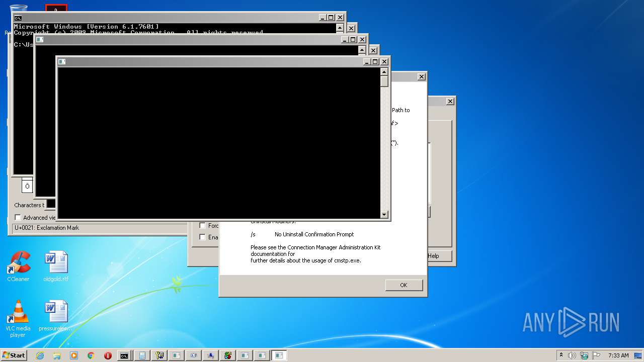
Task: Click OK in the cmstp usage dialog
Action: coord(404,285)
